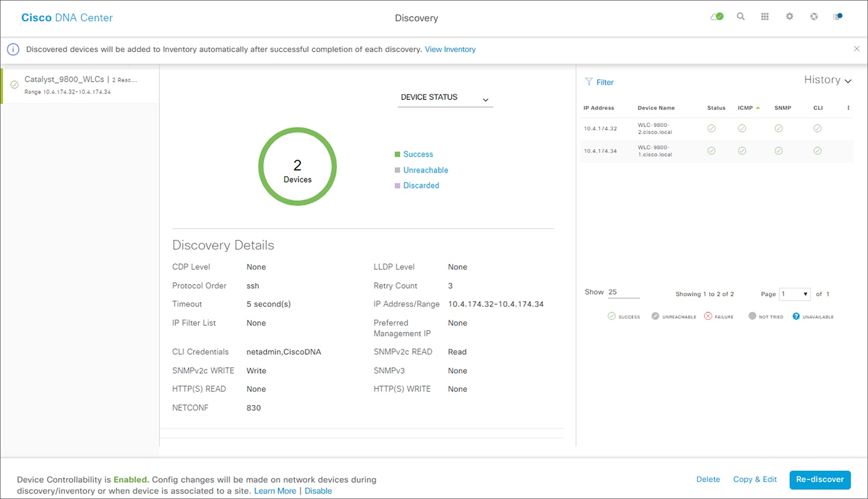Sort by IP Address column header
Viewport: 868px width, 499px height.
[598, 108]
